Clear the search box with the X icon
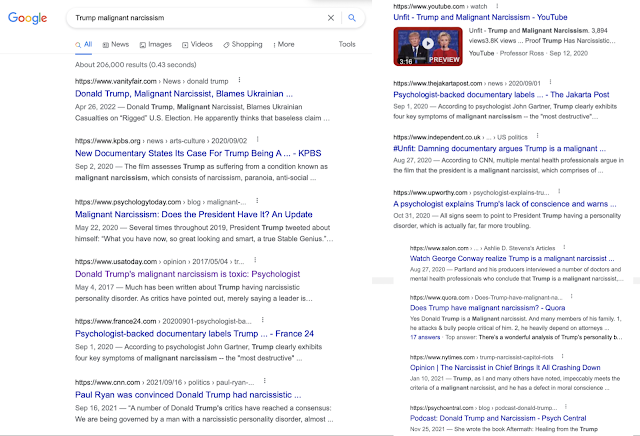Image resolution: width=640 pixels, height=436 pixels. [x=331, y=18]
